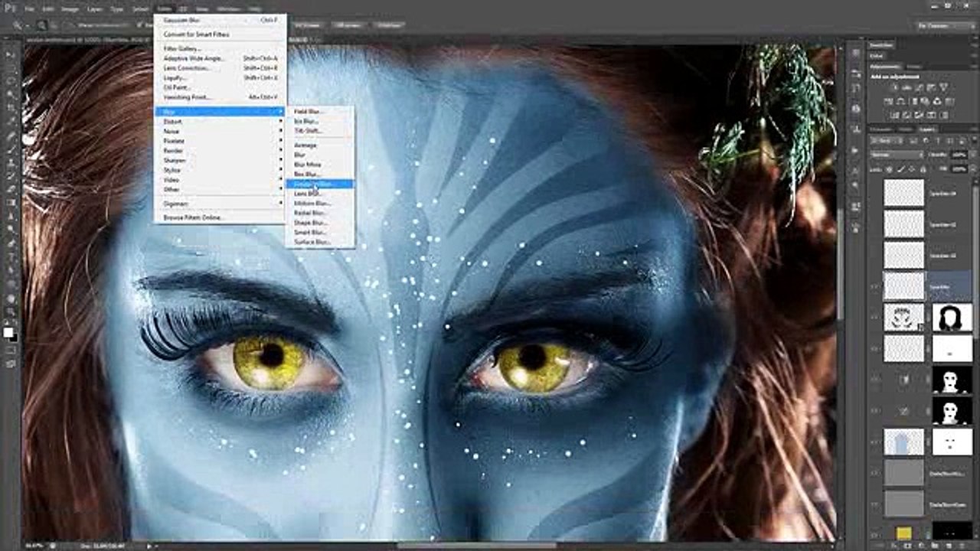Open the layer filter Kind dropdown
This screenshot has width=980, height=551.
coord(886,142)
